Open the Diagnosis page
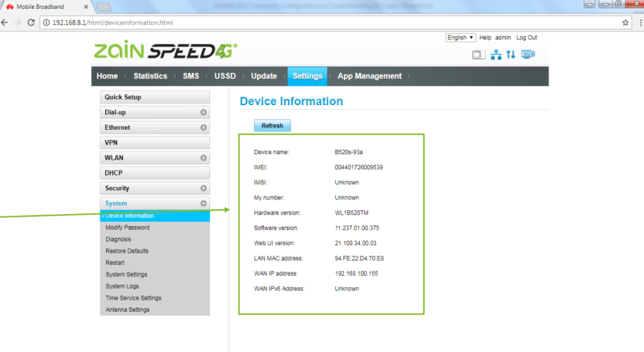 click(x=118, y=239)
